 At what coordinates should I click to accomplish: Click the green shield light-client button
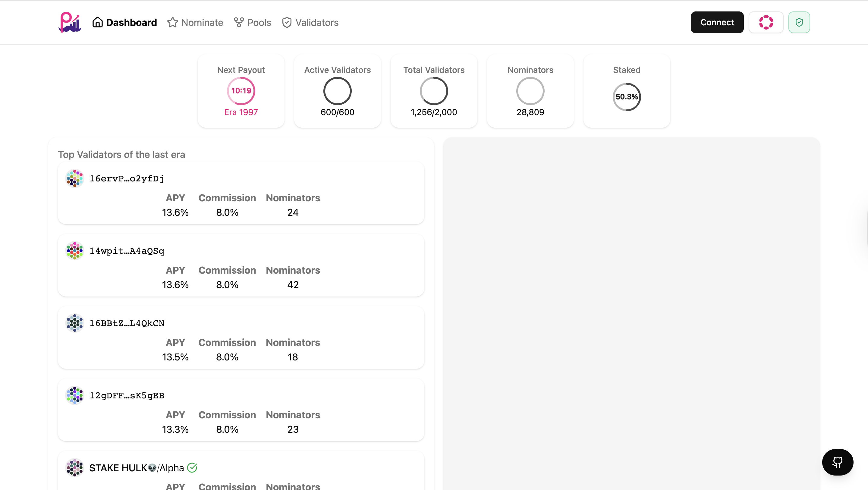tap(799, 22)
